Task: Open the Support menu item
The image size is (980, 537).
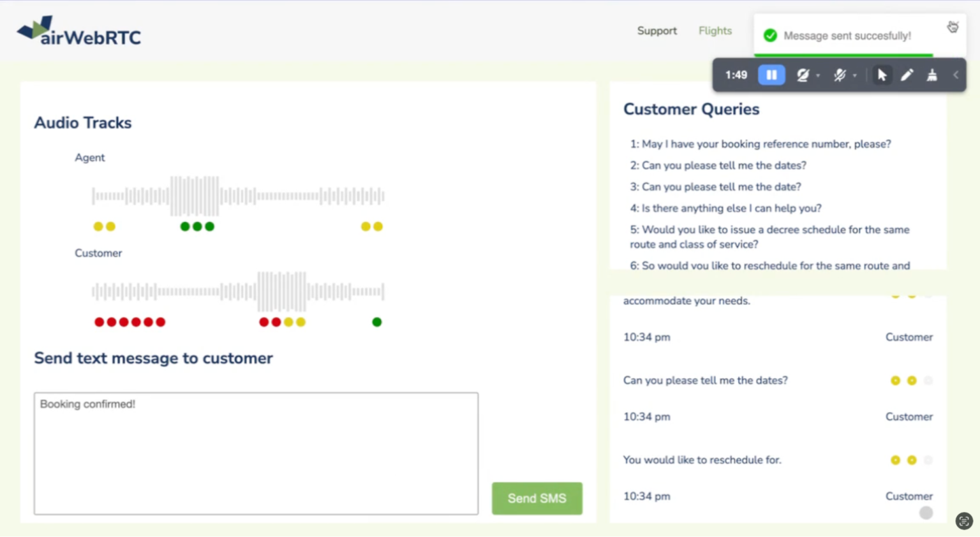Action: coord(657,31)
